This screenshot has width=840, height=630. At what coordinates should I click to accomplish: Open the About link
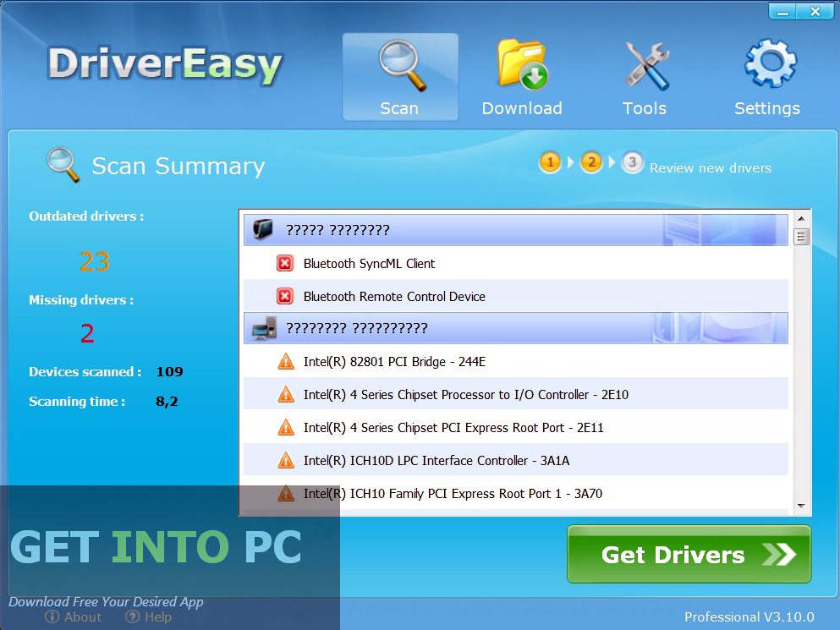pos(74,617)
